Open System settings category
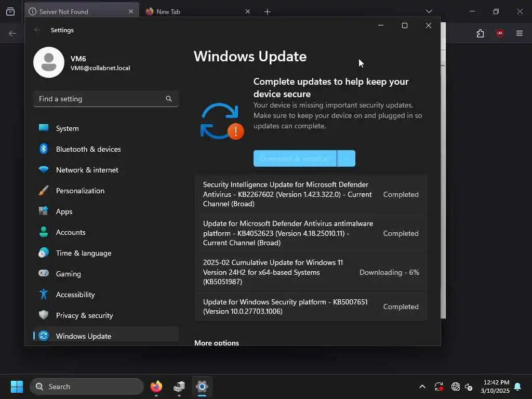The image size is (532, 399). click(x=106, y=128)
